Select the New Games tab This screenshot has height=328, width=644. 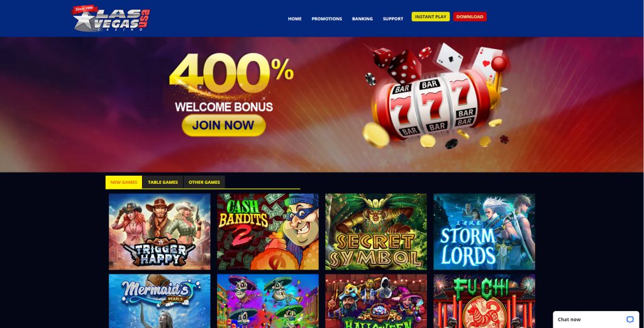[124, 182]
